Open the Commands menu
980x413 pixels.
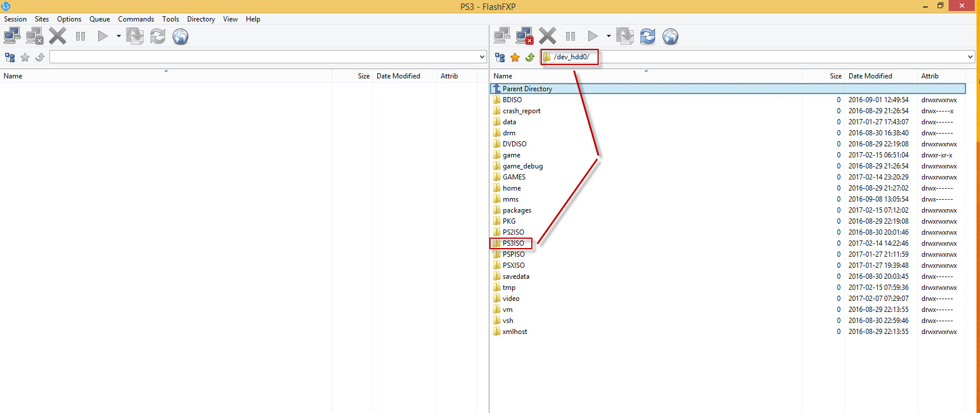(136, 19)
